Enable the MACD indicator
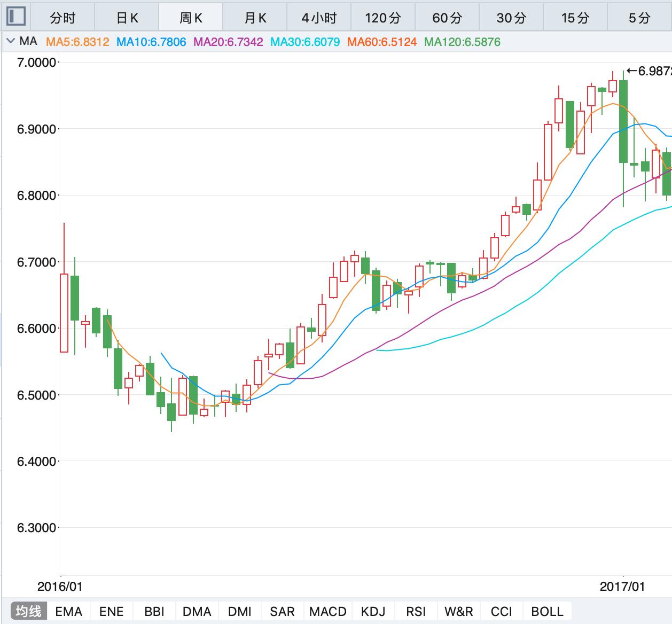Screen dimensions: 672x624 (x=328, y=611)
